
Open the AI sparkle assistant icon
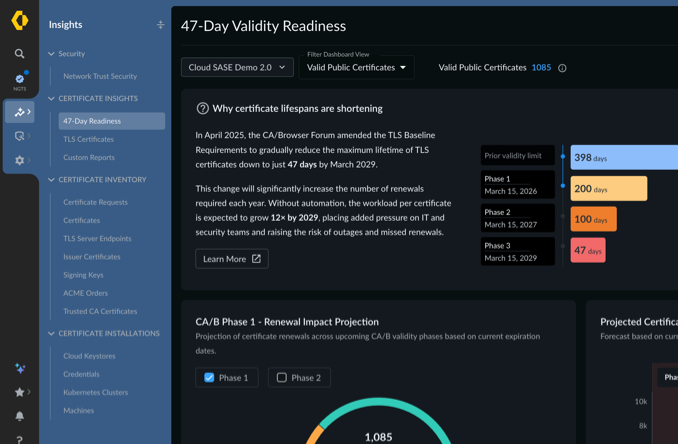pos(20,368)
